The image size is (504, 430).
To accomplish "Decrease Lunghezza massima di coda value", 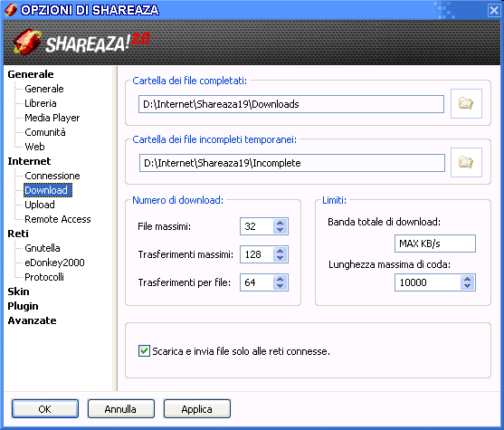I will [x=467, y=285].
